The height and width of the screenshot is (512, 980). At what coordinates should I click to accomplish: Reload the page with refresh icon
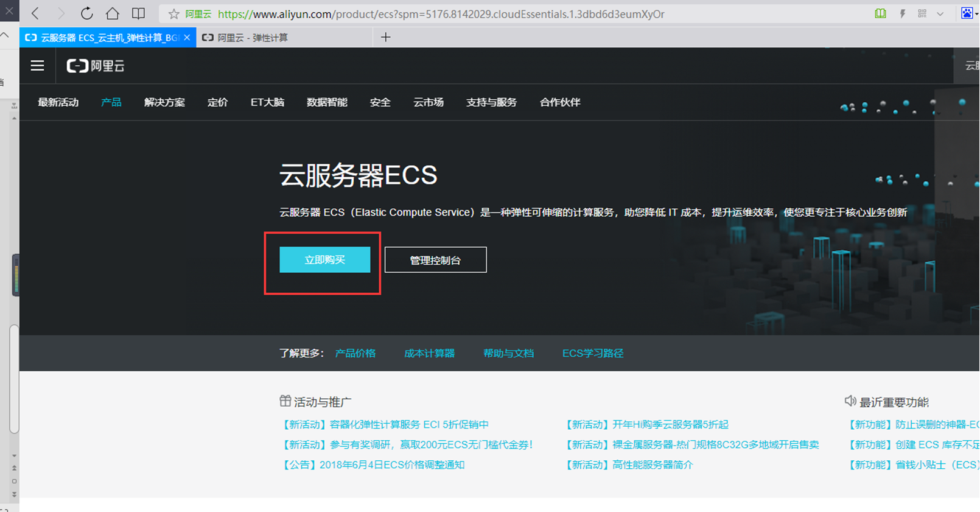pyautogui.click(x=86, y=13)
